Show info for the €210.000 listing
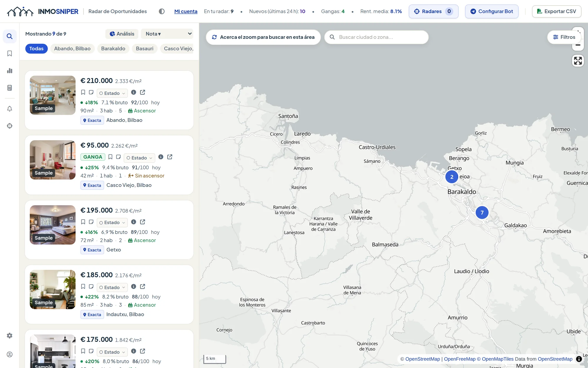The width and height of the screenshot is (588, 368). (133, 92)
